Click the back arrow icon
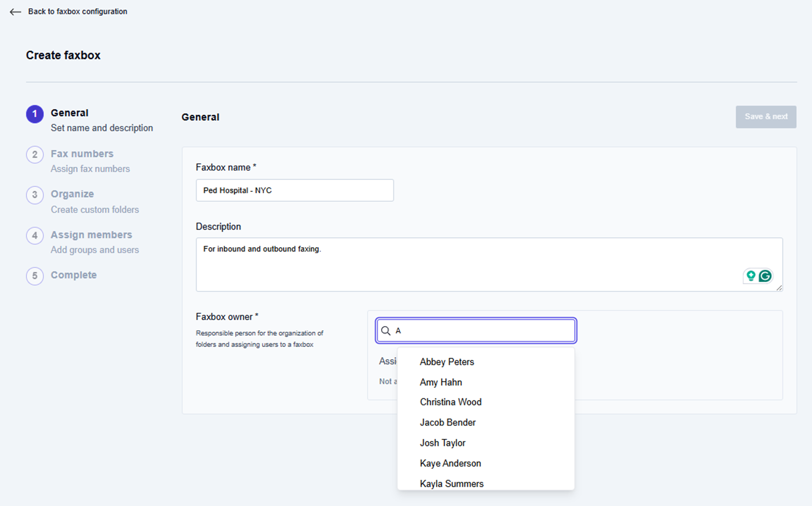The image size is (812, 506). (x=15, y=12)
